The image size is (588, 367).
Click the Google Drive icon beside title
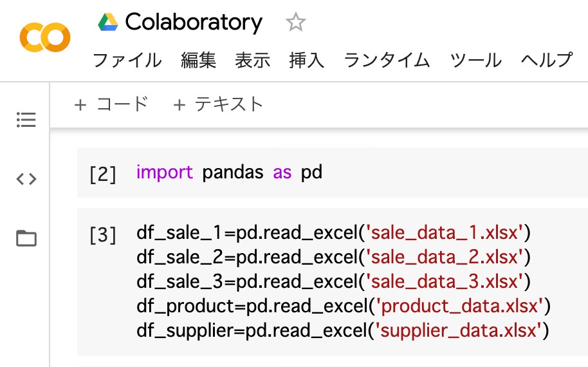tap(108, 23)
